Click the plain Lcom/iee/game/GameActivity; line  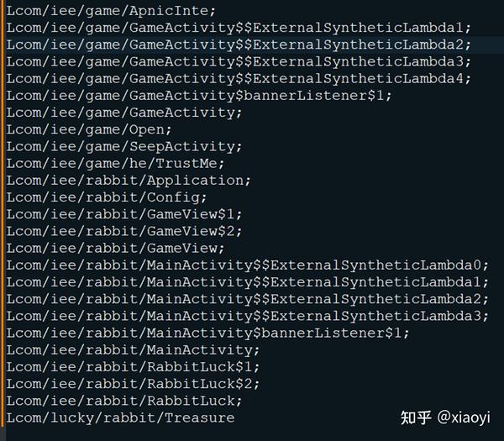(123, 113)
